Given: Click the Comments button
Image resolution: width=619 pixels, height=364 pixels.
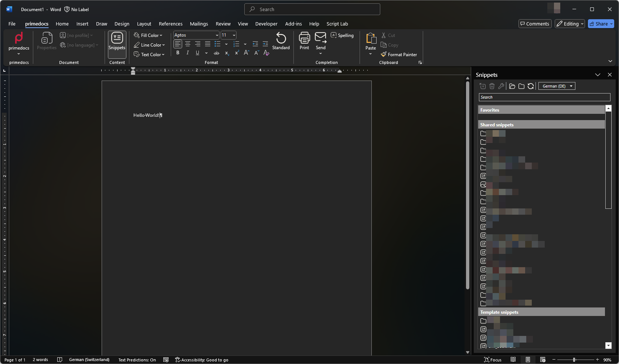Looking at the screenshot, I should click(535, 24).
